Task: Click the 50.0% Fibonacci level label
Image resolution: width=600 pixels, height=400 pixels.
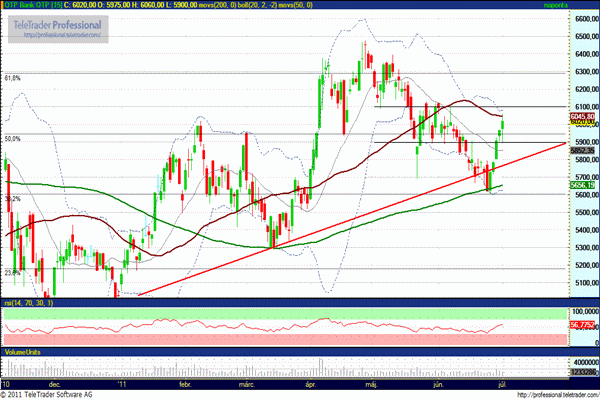Action: click(13, 139)
